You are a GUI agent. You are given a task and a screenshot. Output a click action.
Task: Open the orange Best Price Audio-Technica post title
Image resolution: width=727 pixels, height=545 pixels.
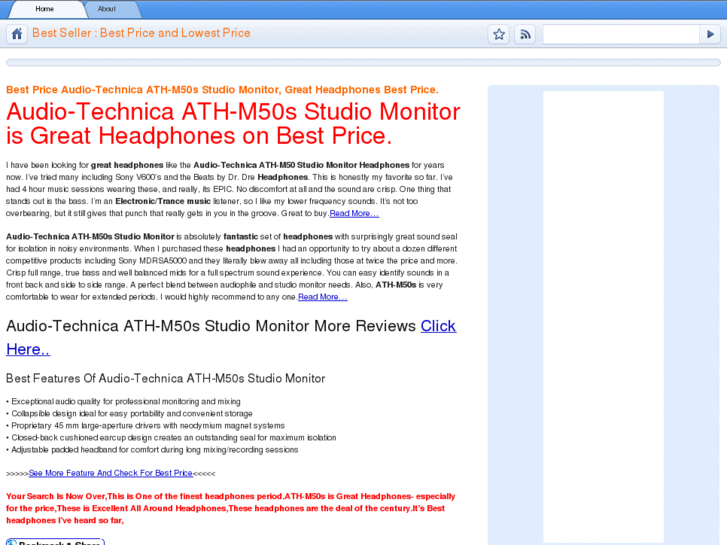click(222, 90)
